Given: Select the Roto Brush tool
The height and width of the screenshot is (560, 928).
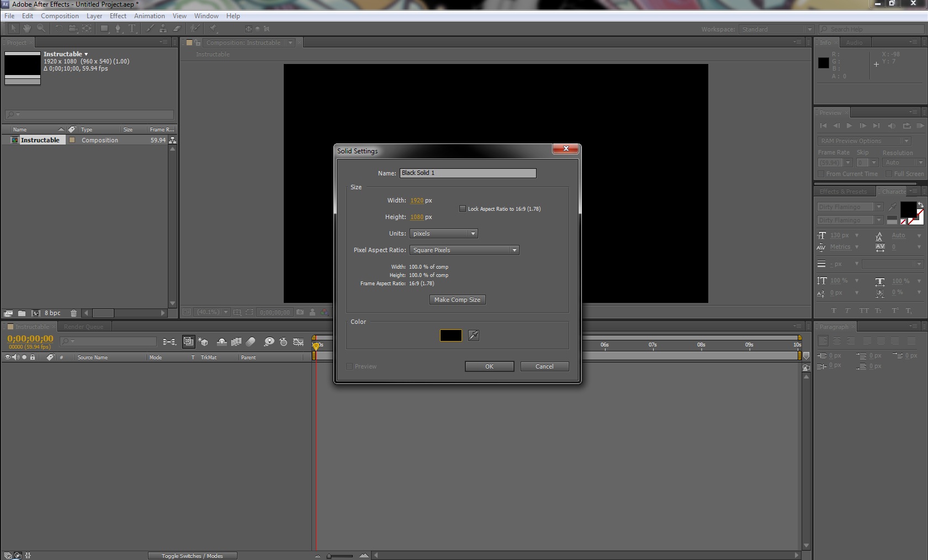Looking at the screenshot, I should pyautogui.click(x=195, y=28).
